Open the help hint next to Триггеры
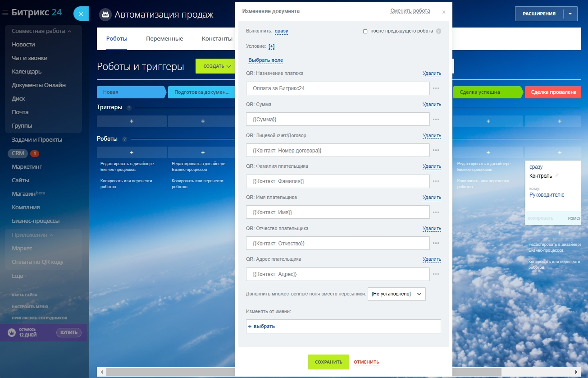The height and width of the screenshot is (378, 588). click(129, 108)
